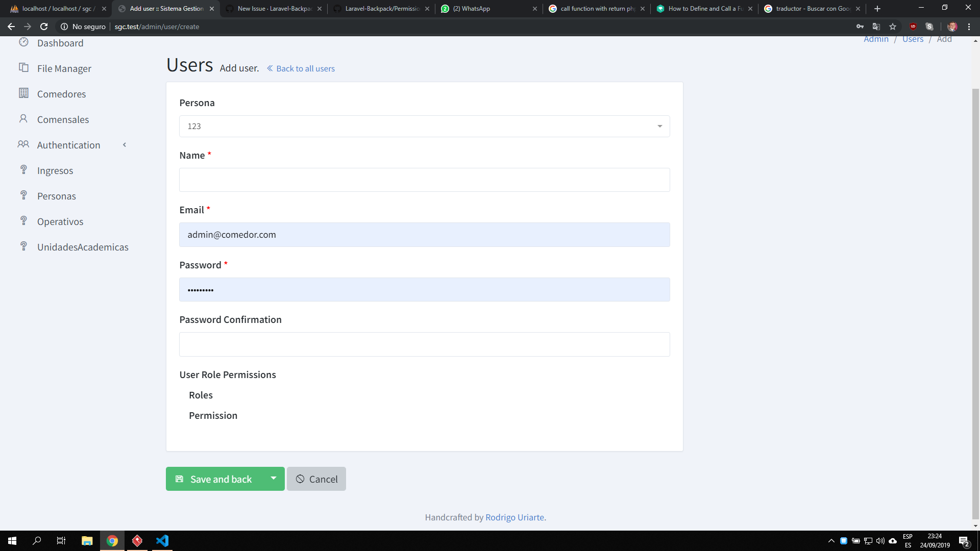Click the password key icon in the address bar
This screenshot has width=980, height=551.
point(860,27)
